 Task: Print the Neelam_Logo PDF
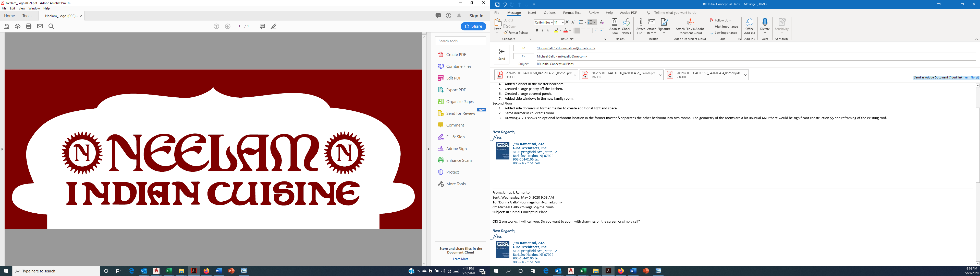click(x=29, y=26)
